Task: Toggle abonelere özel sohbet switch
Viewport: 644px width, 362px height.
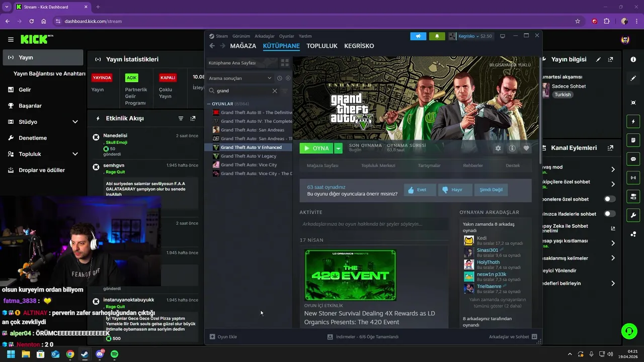Action: click(609, 199)
